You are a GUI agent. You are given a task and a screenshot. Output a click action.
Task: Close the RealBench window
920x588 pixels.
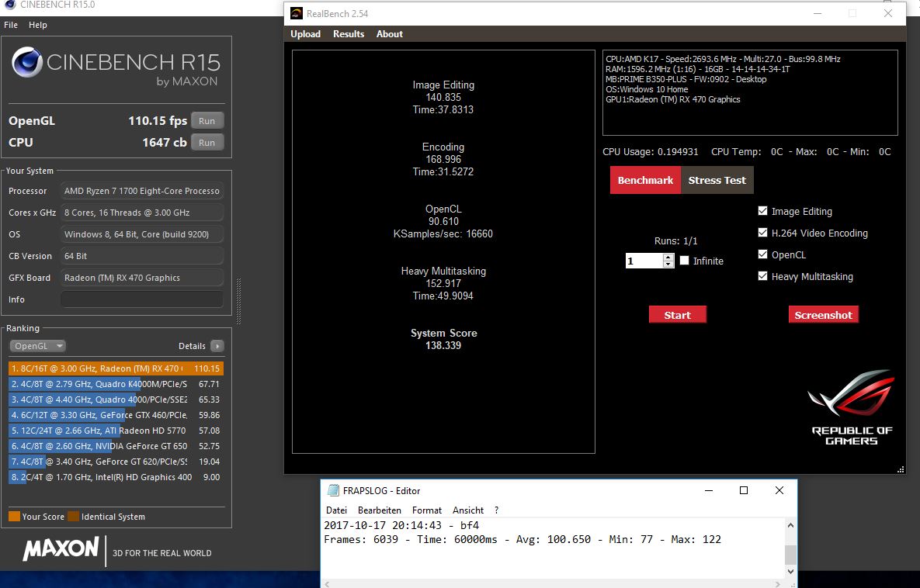pos(887,13)
